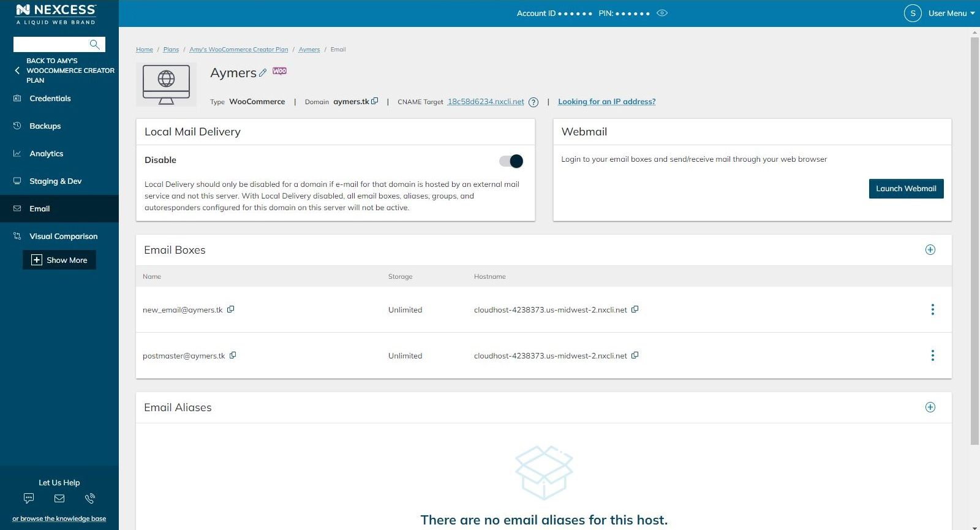980x530 pixels.
Task: Open the Credentials sidebar item
Action: click(x=50, y=98)
